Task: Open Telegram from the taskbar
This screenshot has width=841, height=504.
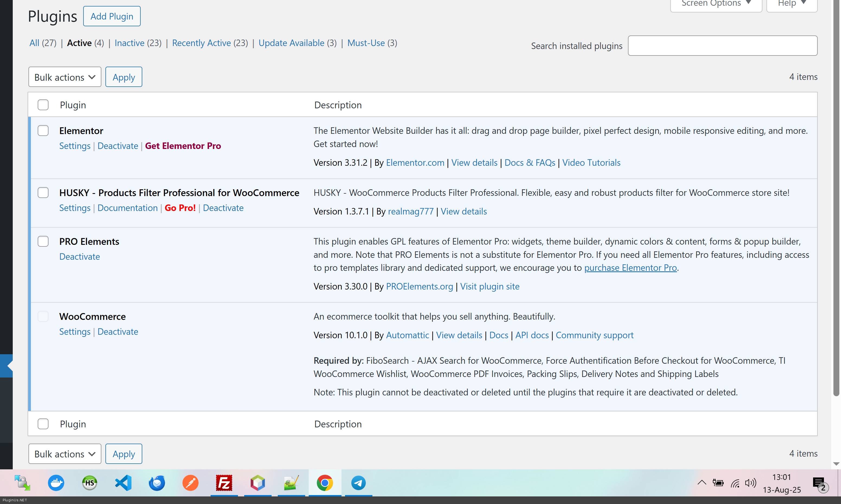Action: (358, 483)
